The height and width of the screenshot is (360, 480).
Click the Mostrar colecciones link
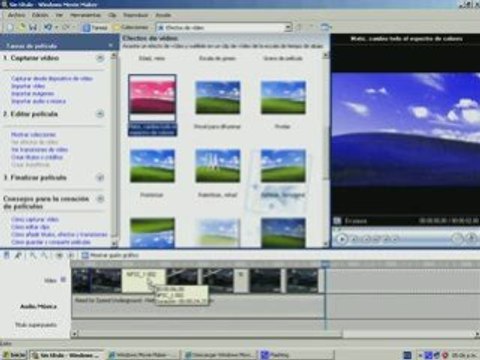(33, 135)
